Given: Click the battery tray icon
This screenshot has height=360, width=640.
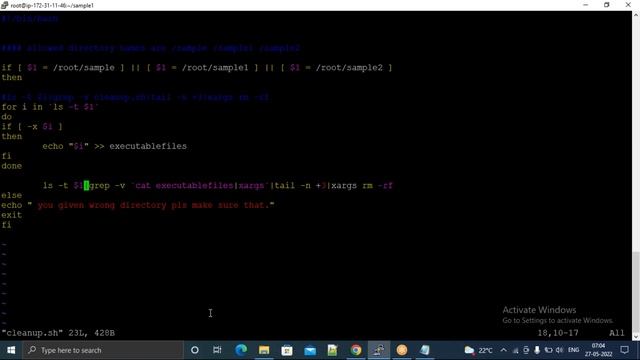Looking at the screenshot, I should click(x=548, y=350).
